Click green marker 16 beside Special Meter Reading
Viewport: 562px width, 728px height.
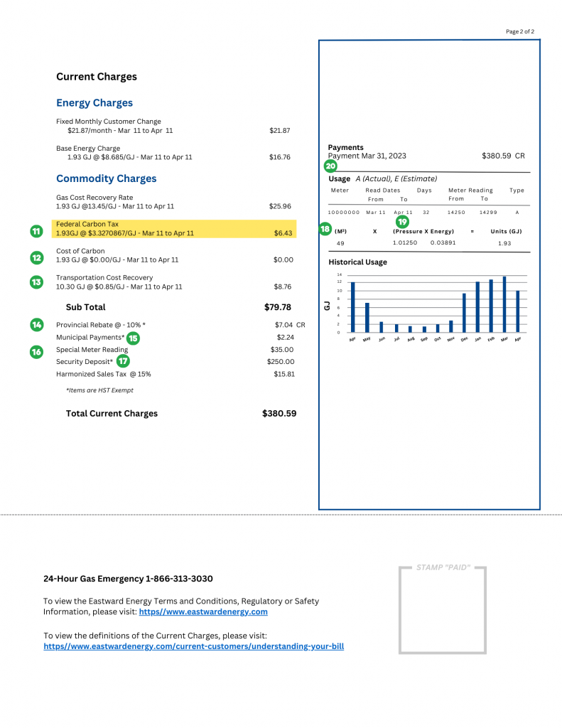[37, 352]
